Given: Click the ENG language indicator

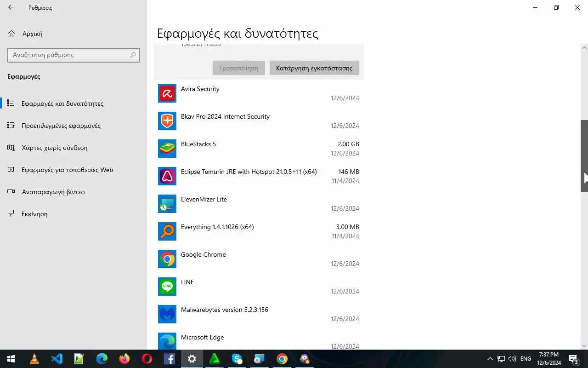Looking at the screenshot, I should click(526, 359).
